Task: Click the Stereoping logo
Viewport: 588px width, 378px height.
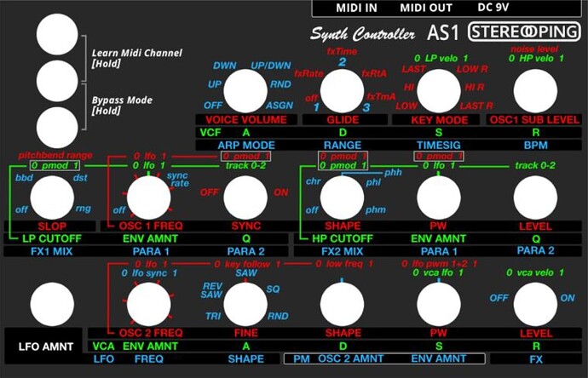Action: (524, 31)
